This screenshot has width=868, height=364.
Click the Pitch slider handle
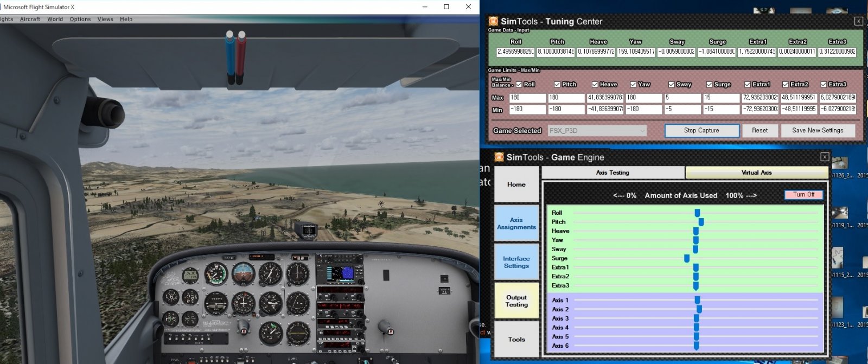pyautogui.click(x=701, y=222)
